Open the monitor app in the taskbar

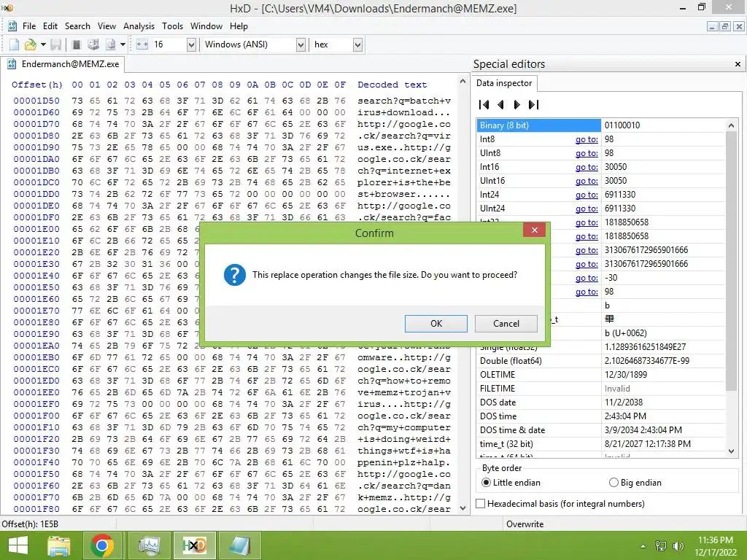pos(149,545)
